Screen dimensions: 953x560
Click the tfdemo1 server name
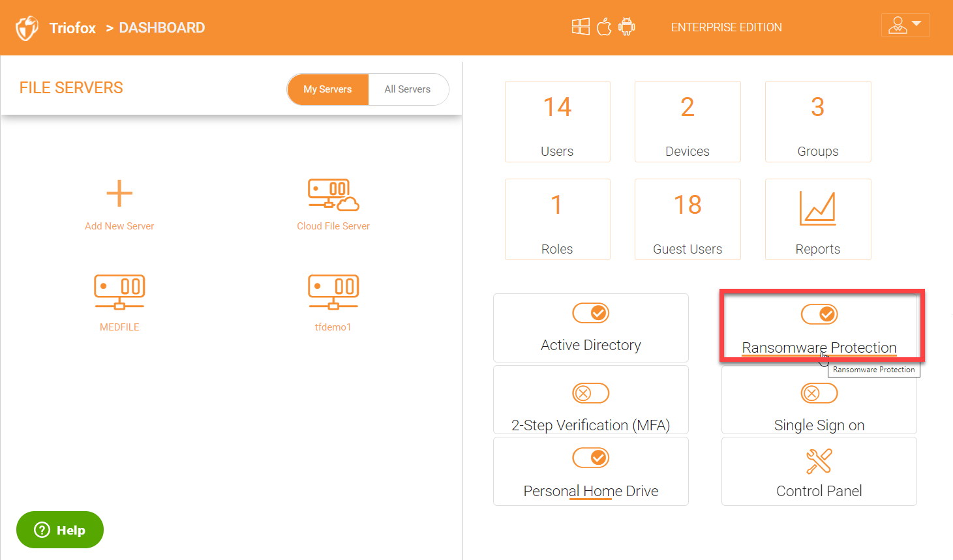coord(333,327)
